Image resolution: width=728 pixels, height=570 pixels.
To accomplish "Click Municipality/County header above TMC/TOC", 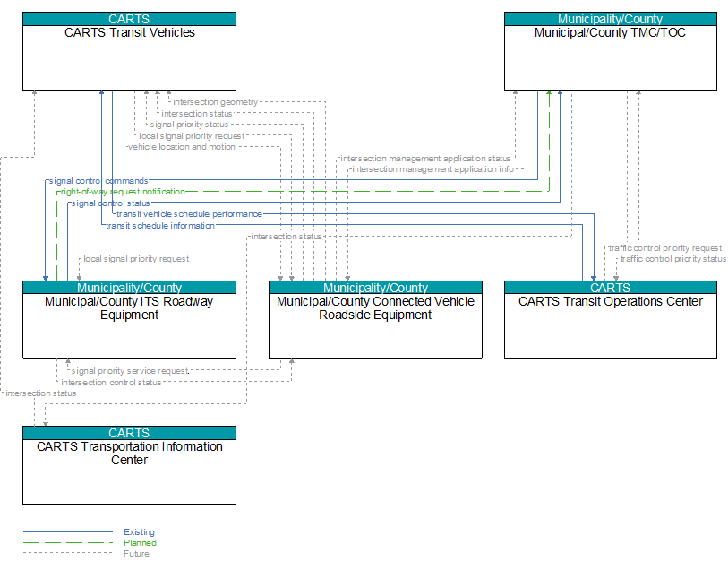I will pos(610,19).
